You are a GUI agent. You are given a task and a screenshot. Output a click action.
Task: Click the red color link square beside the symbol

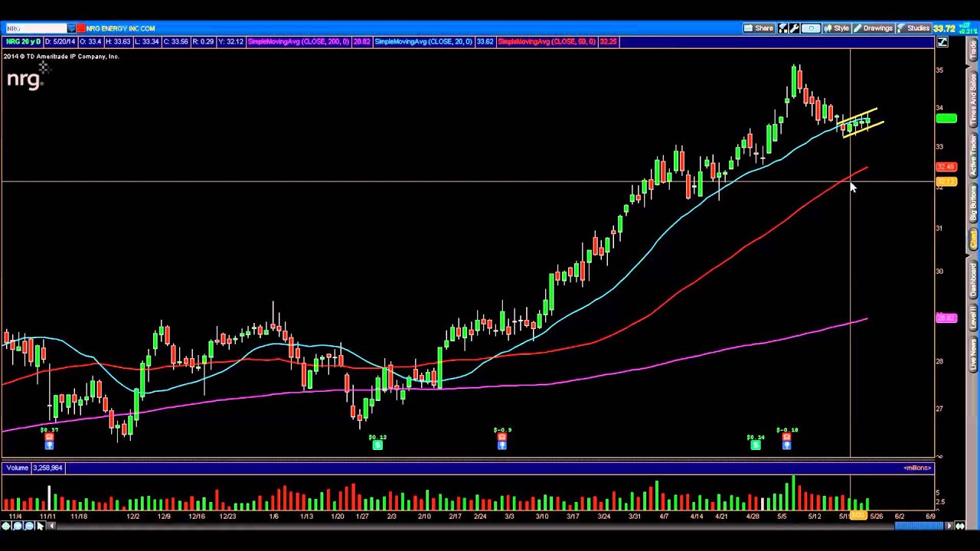tap(80, 28)
